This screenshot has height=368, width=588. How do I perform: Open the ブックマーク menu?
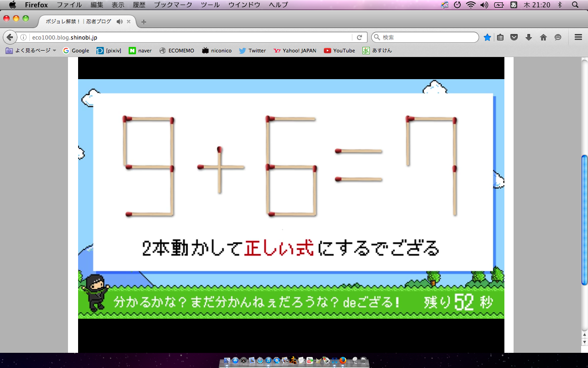point(173,5)
